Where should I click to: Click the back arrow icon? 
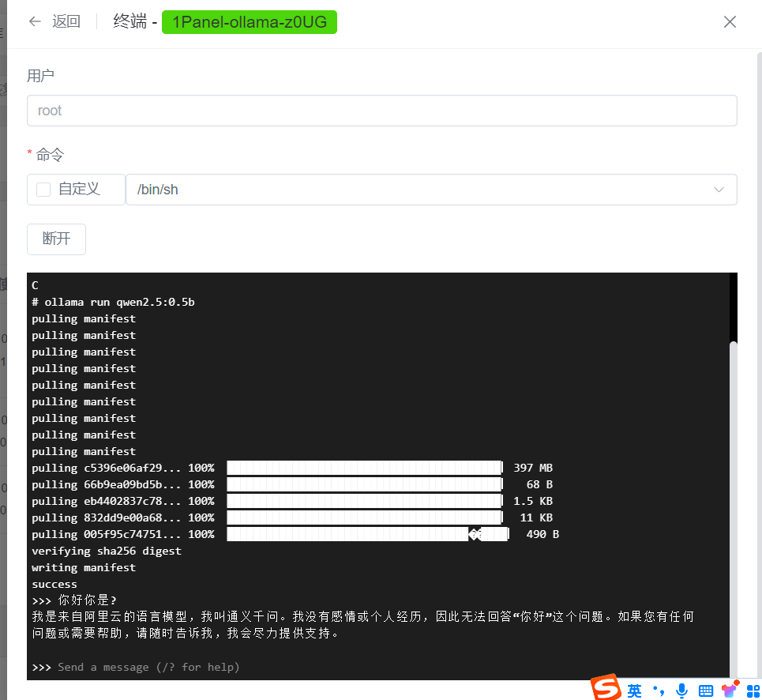[35, 21]
